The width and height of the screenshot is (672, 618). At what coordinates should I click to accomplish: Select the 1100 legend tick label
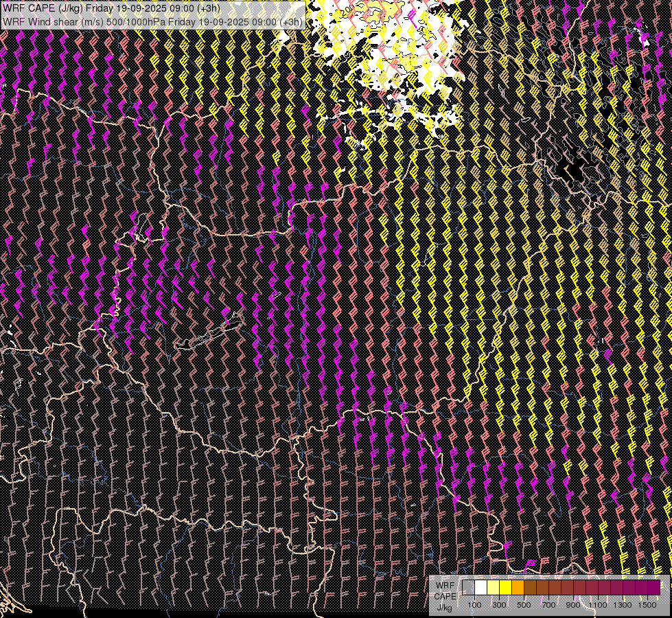pyautogui.click(x=598, y=605)
